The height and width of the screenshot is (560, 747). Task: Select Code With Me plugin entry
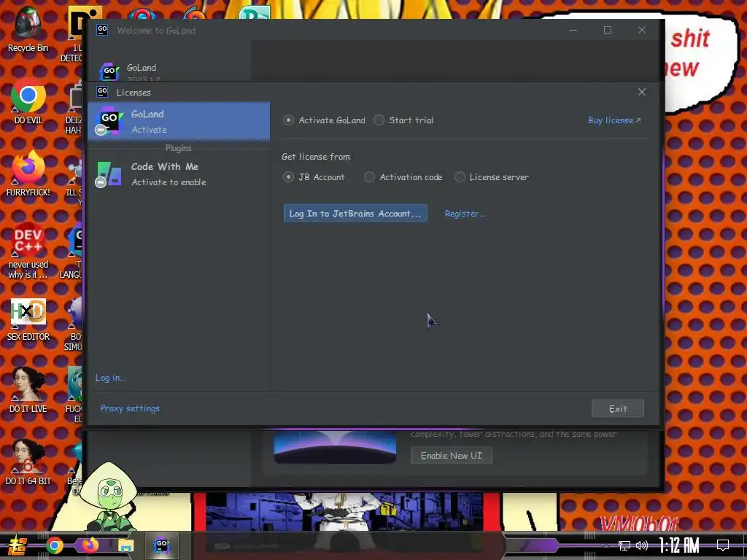[179, 174]
